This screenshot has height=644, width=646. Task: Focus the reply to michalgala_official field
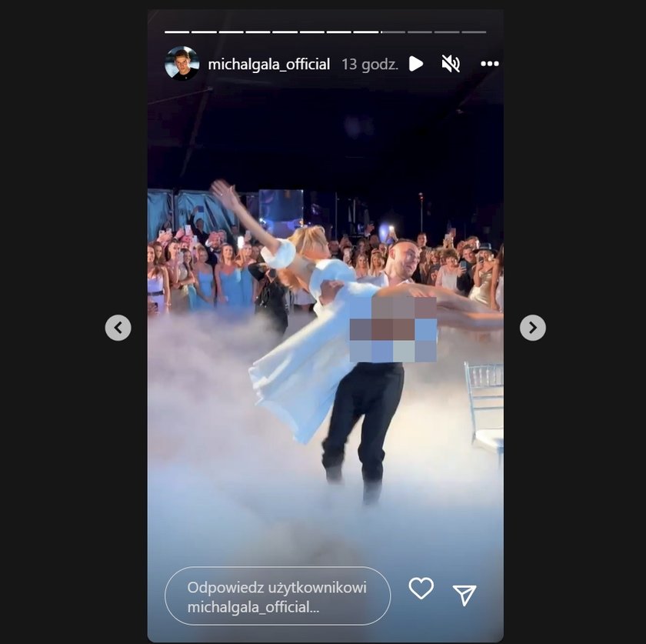(x=278, y=596)
